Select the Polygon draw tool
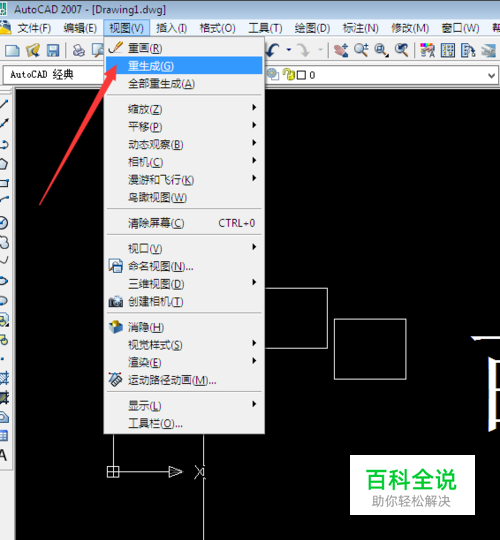The width and height of the screenshot is (500, 540). point(4,164)
